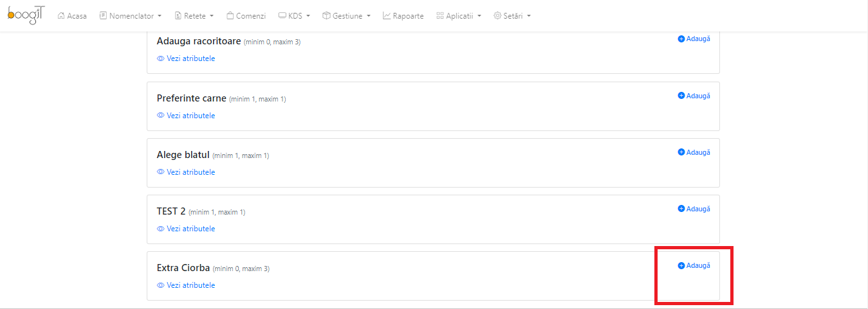This screenshot has width=868, height=309.
Task: Click the Acasa house icon
Action: point(61,15)
